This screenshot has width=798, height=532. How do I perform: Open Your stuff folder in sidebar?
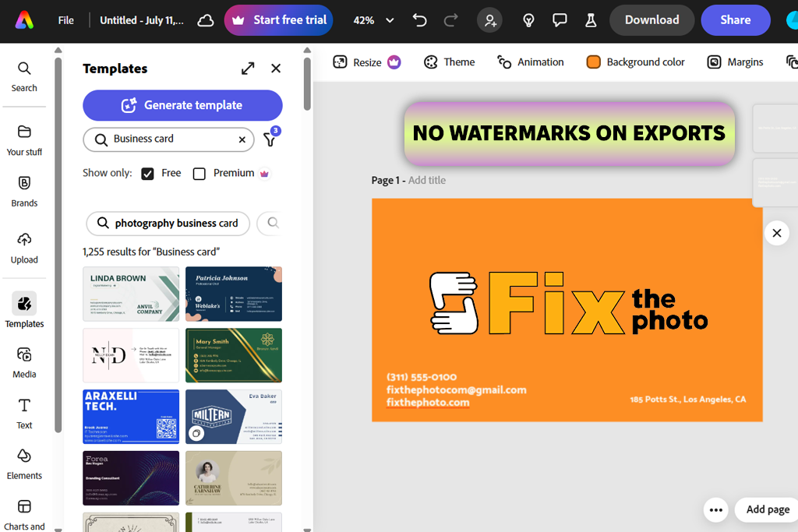(x=24, y=140)
